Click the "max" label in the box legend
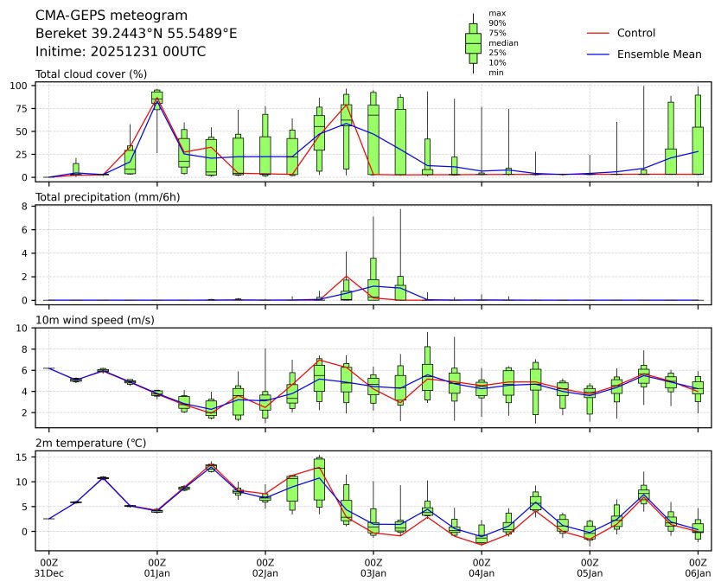Image resolution: width=721 pixels, height=588 pixels. [496, 14]
